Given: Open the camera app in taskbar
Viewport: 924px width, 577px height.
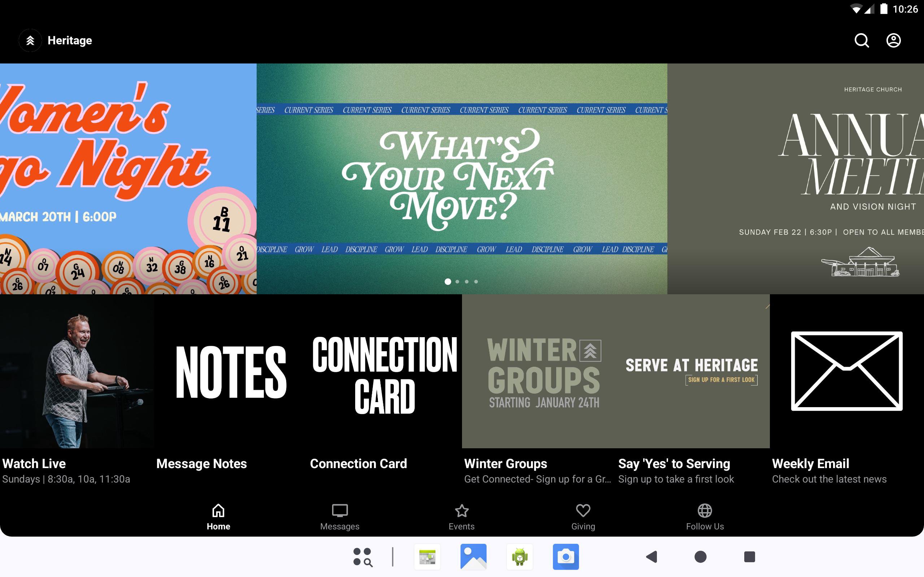Looking at the screenshot, I should point(566,557).
